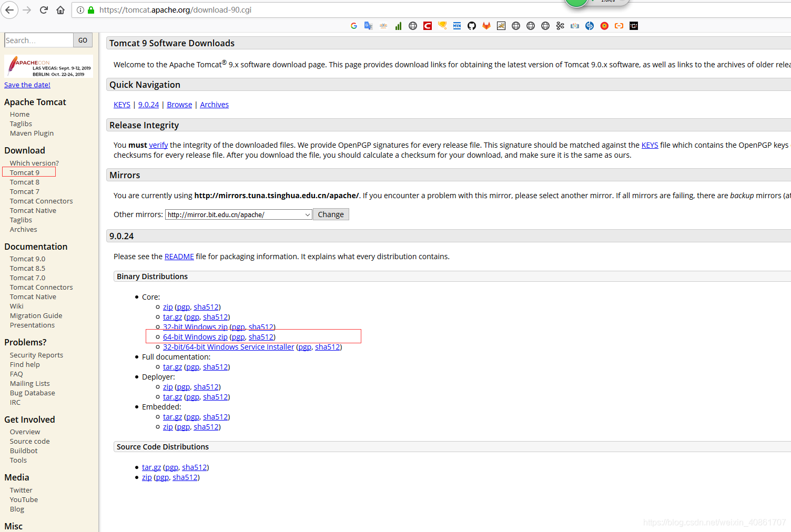Open the Save the date! link
Viewport: 791px width, 532px height.
27,85
